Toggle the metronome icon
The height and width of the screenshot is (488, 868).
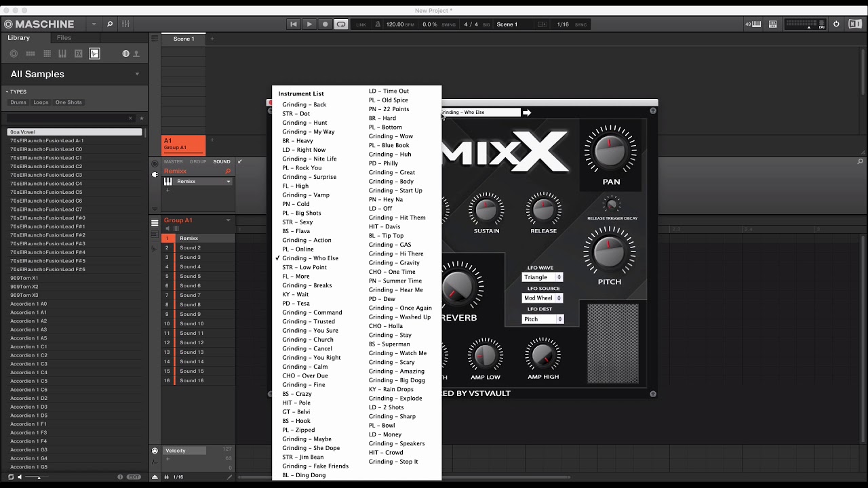pos(378,24)
